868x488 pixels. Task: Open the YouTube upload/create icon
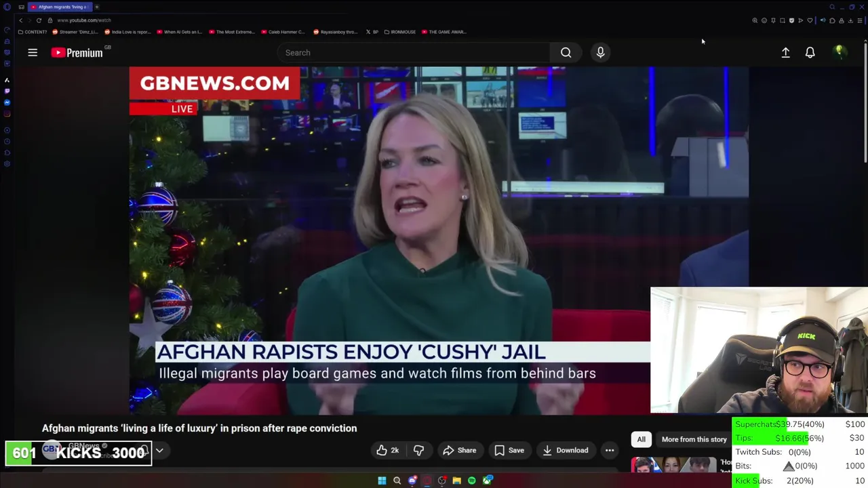[785, 52]
